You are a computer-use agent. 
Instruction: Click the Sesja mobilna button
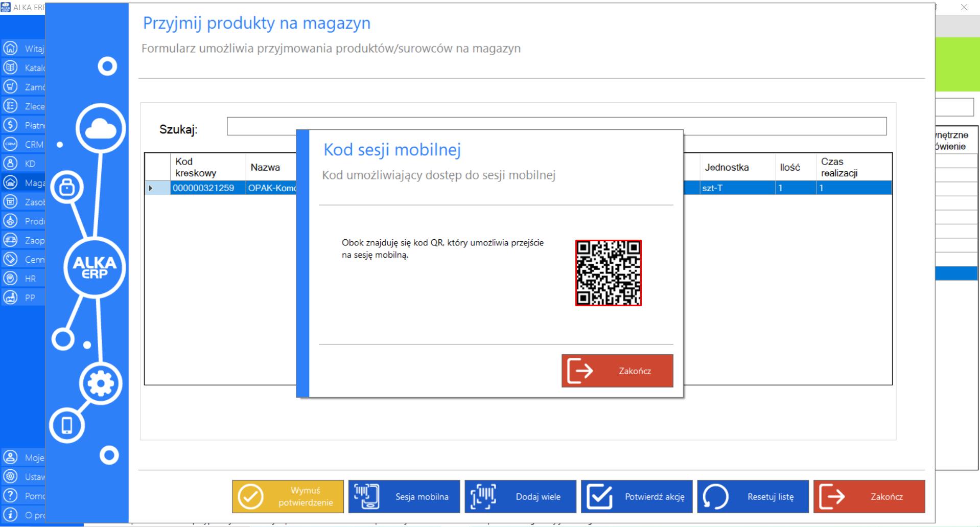point(404,496)
